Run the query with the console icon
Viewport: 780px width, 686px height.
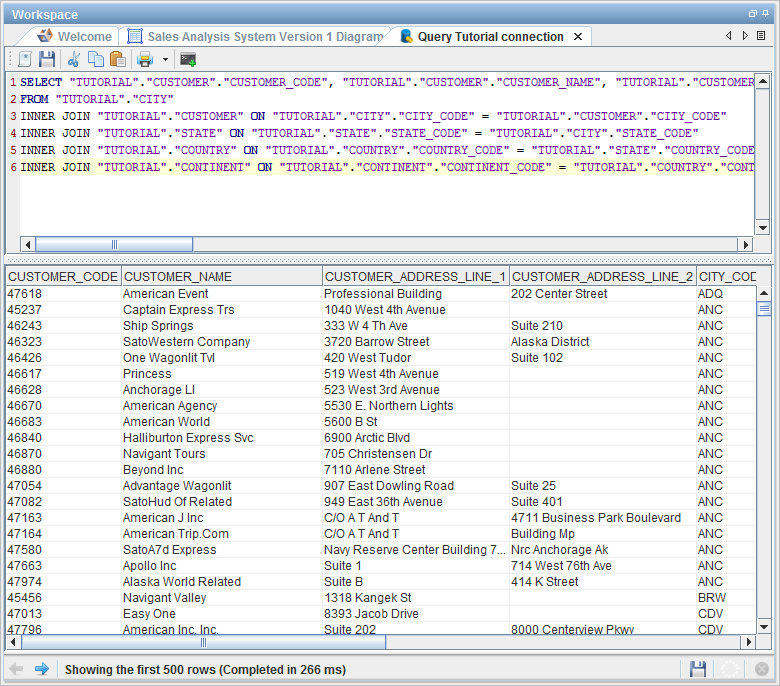[187, 59]
